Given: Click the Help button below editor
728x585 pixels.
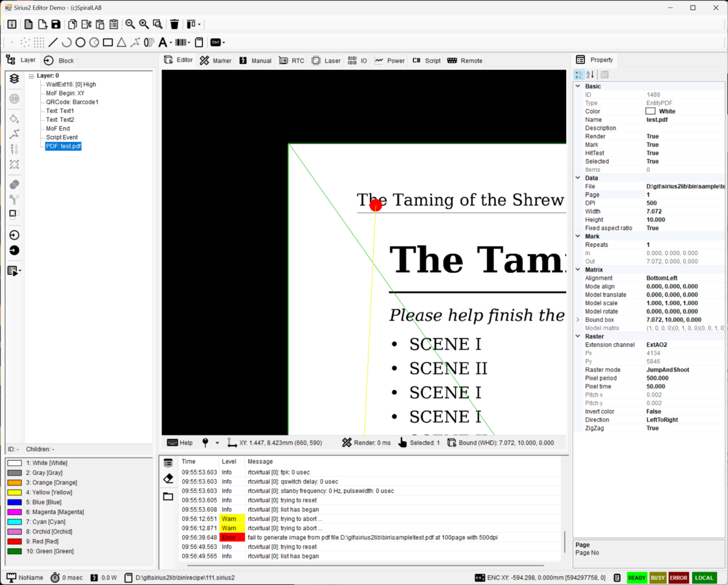Looking at the screenshot, I should tap(180, 443).
